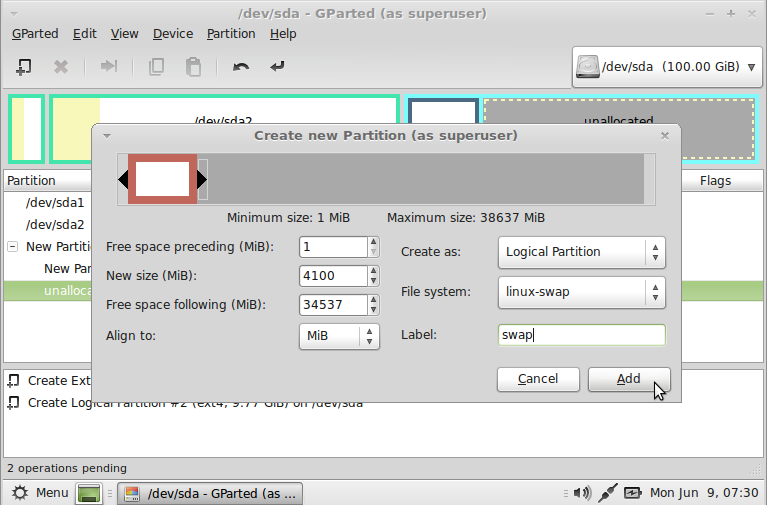The image size is (767, 505).
Task: Open the Partition menu
Action: click(231, 34)
